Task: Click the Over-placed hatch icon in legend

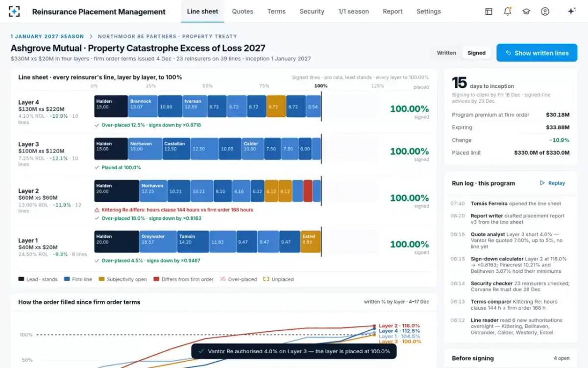Action: [x=223, y=279]
